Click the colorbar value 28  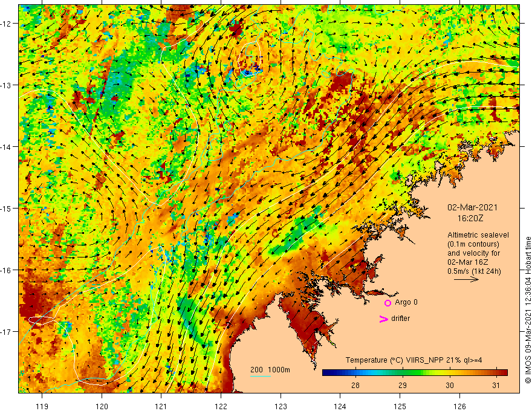(x=355, y=385)
